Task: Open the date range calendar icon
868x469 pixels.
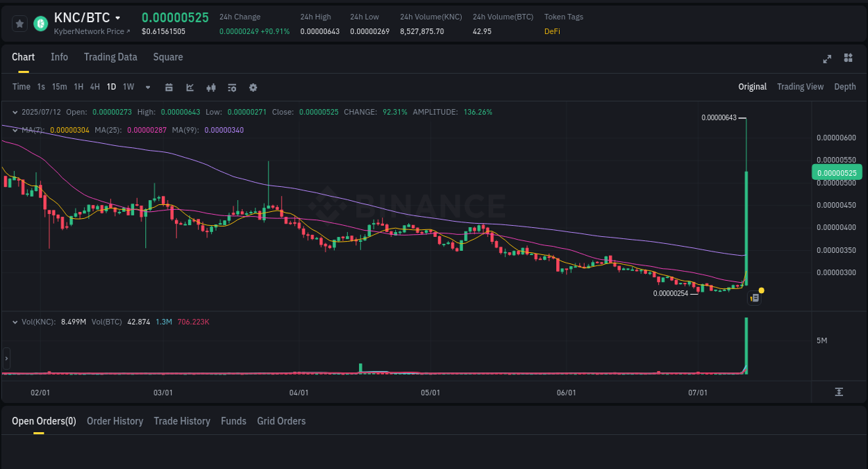Action: click(x=169, y=88)
